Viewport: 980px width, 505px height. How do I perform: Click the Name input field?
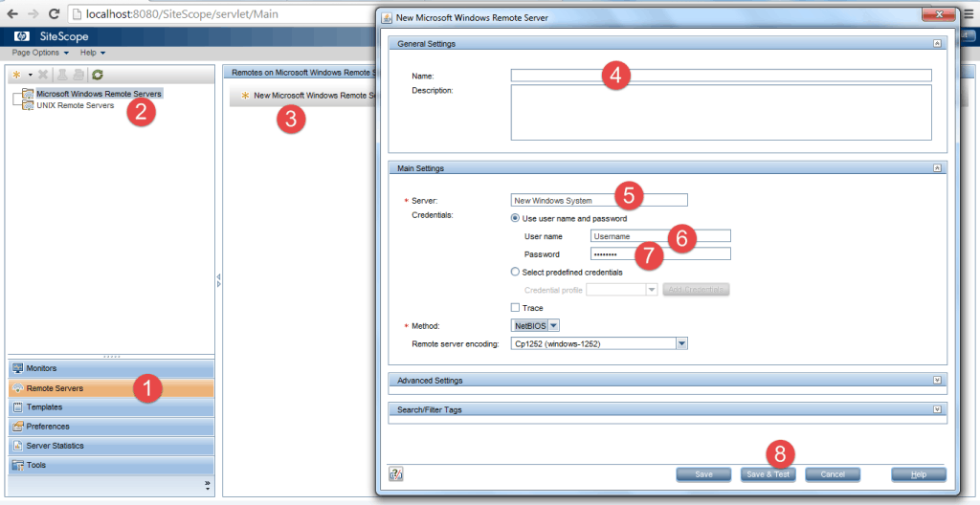click(722, 76)
